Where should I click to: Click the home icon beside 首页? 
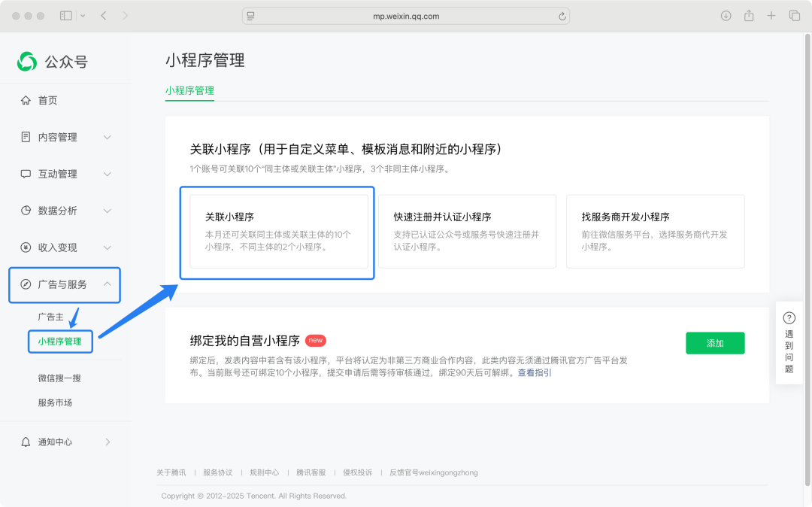click(x=26, y=100)
